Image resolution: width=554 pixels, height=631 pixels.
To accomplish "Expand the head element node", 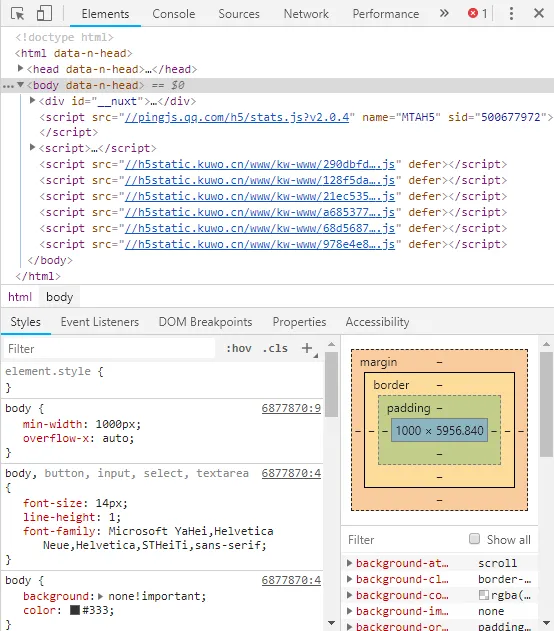I will (x=20, y=69).
